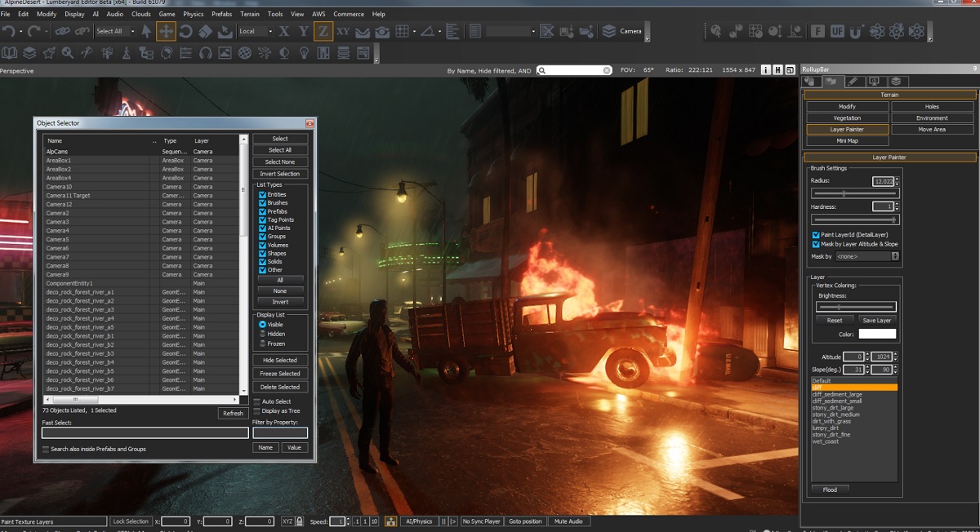The width and height of the screenshot is (980, 532).
Task: Open the headphones audio editor icon
Action: click(205, 52)
